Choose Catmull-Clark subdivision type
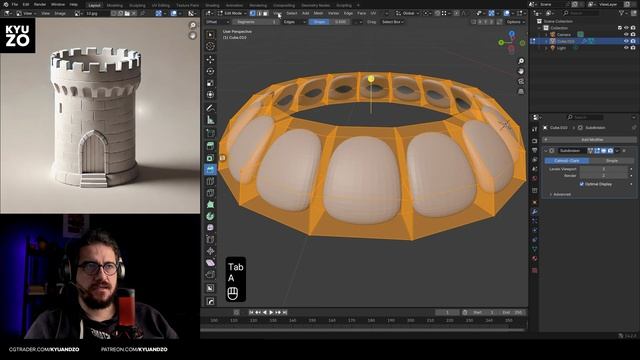This screenshot has width=640, height=360. tap(567, 160)
